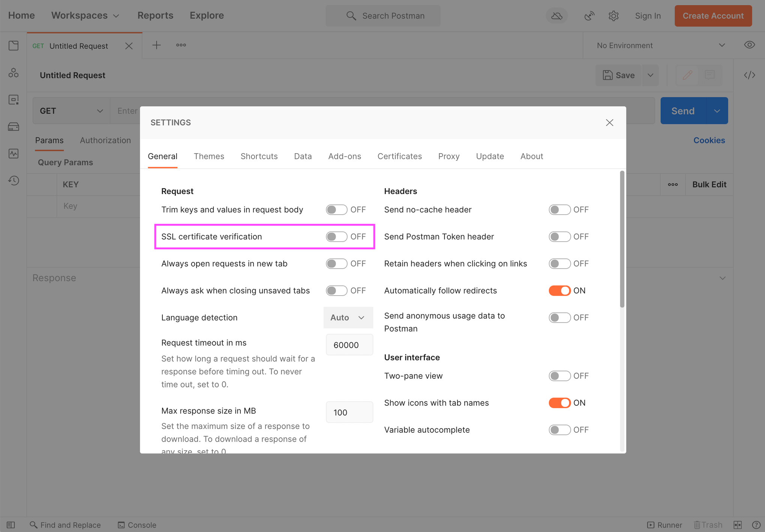Image resolution: width=765 pixels, height=532 pixels.
Task: Click the Postman sync/cloud icon in navbar
Action: (557, 16)
